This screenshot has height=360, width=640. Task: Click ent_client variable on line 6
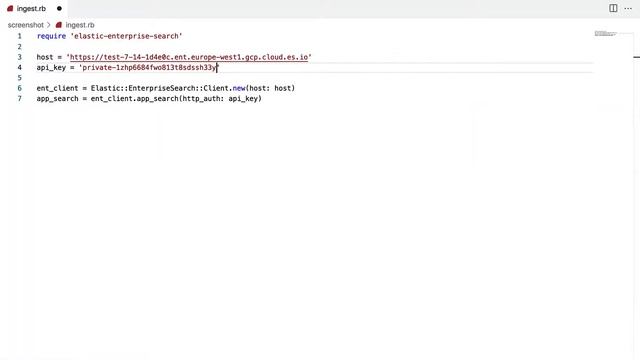(57, 88)
